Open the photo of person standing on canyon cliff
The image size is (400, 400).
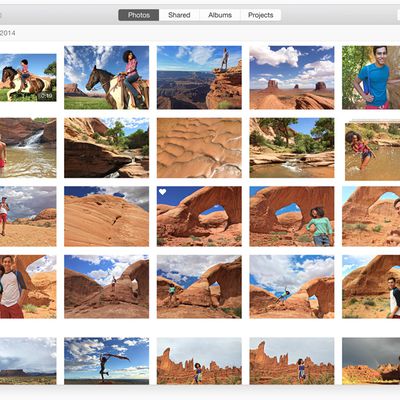coord(199,77)
